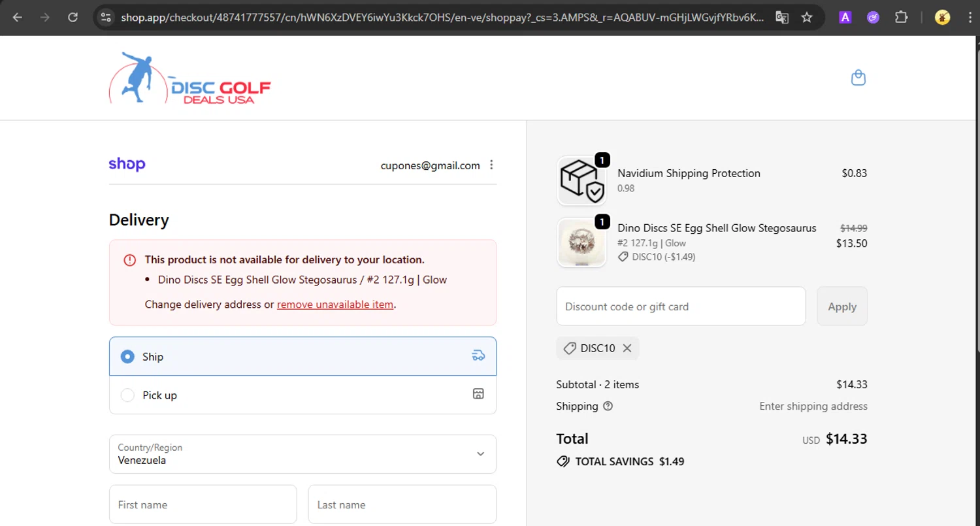This screenshot has height=526, width=980.
Task: Click the $13.50 discounted price
Action: click(x=851, y=244)
